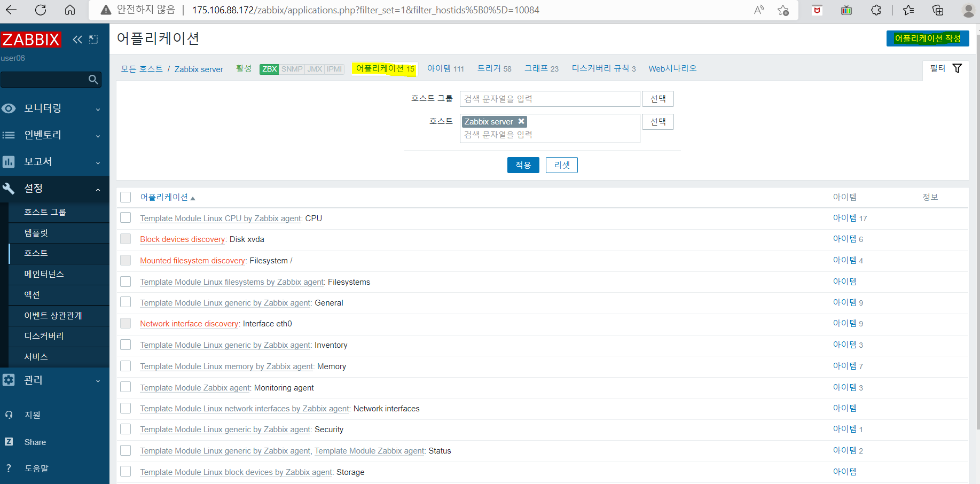Click the sidebar search magnifier icon
This screenshot has width=980, height=484.
(93, 80)
